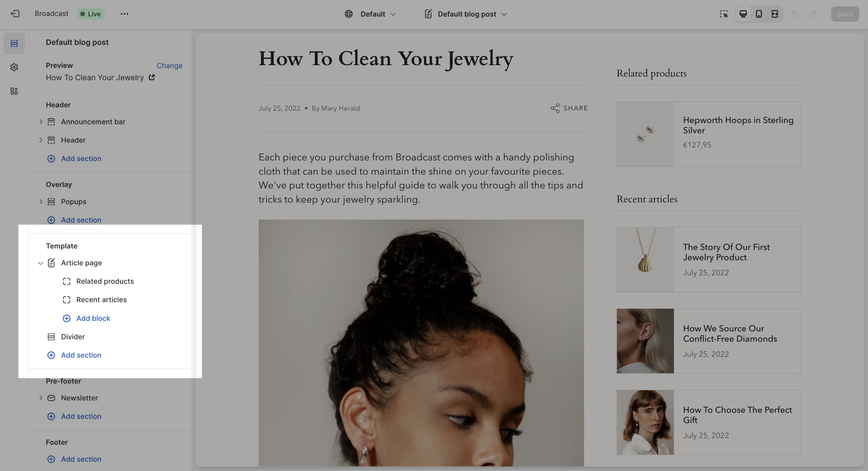Collapse the Article page section
Viewport: 868px width, 471px height.
pyautogui.click(x=40, y=263)
